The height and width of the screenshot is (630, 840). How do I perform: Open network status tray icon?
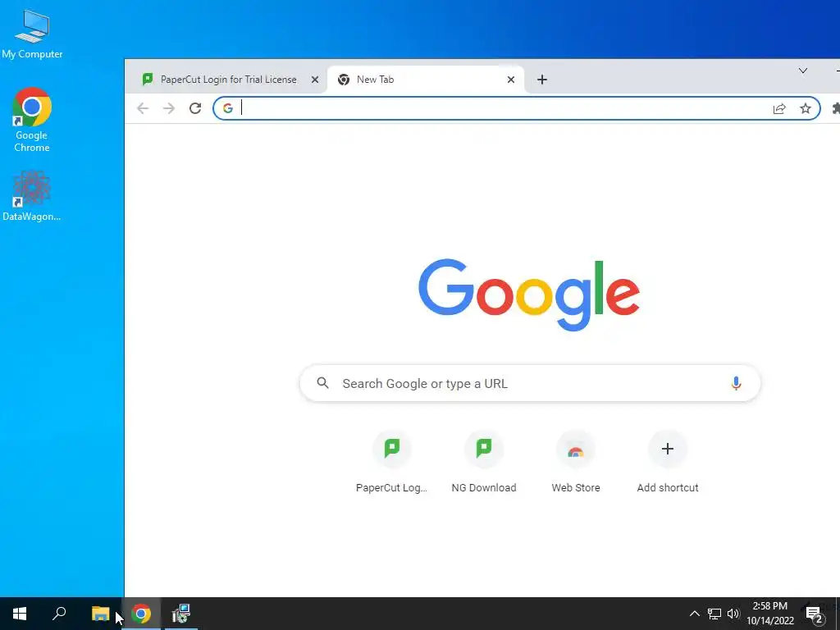(714, 614)
